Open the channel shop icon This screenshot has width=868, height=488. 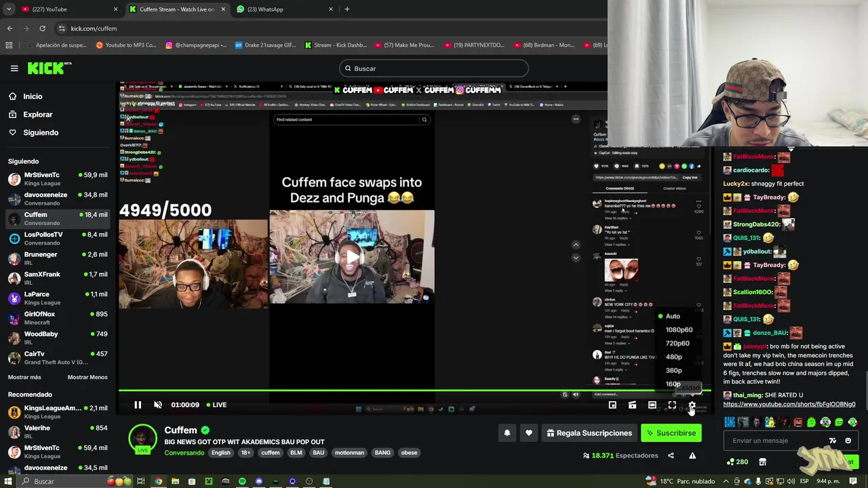point(762,462)
